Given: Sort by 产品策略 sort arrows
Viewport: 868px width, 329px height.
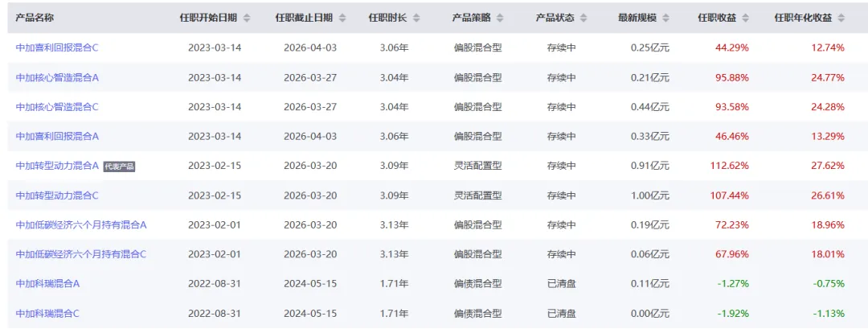Looking at the screenshot, I should click(500, 18).
